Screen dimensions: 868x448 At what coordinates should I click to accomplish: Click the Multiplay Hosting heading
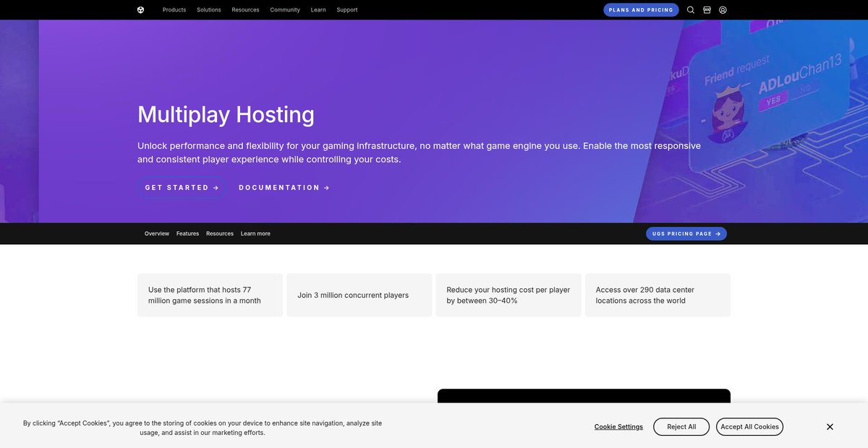(226, 114)
